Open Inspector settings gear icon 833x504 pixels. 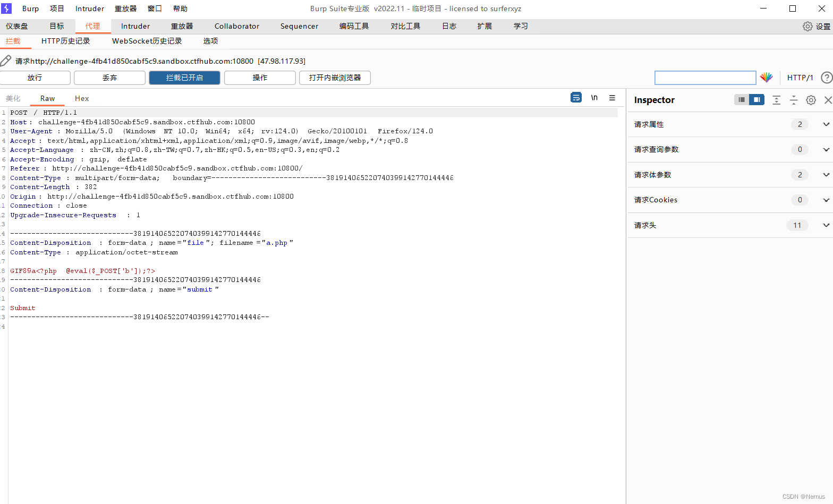point(811,100)
